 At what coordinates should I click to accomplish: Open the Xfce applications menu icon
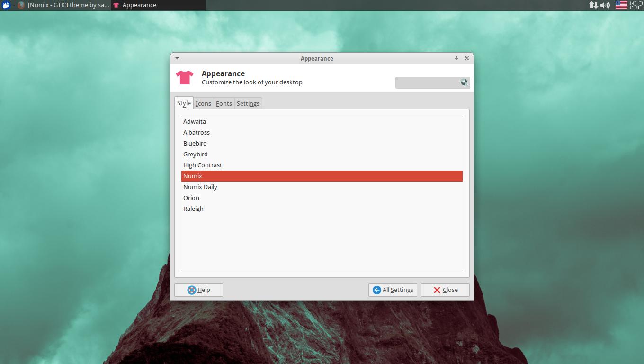click(6, 5)
